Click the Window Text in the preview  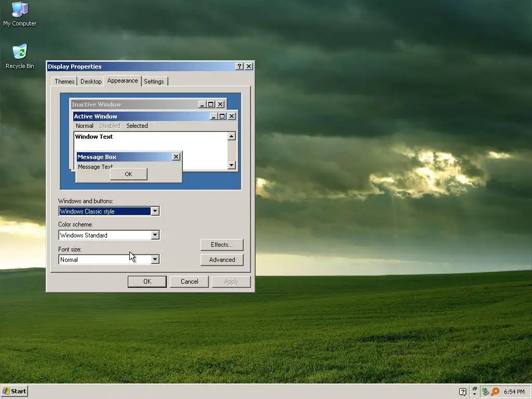pyautogui.click(x=94, y=137)
